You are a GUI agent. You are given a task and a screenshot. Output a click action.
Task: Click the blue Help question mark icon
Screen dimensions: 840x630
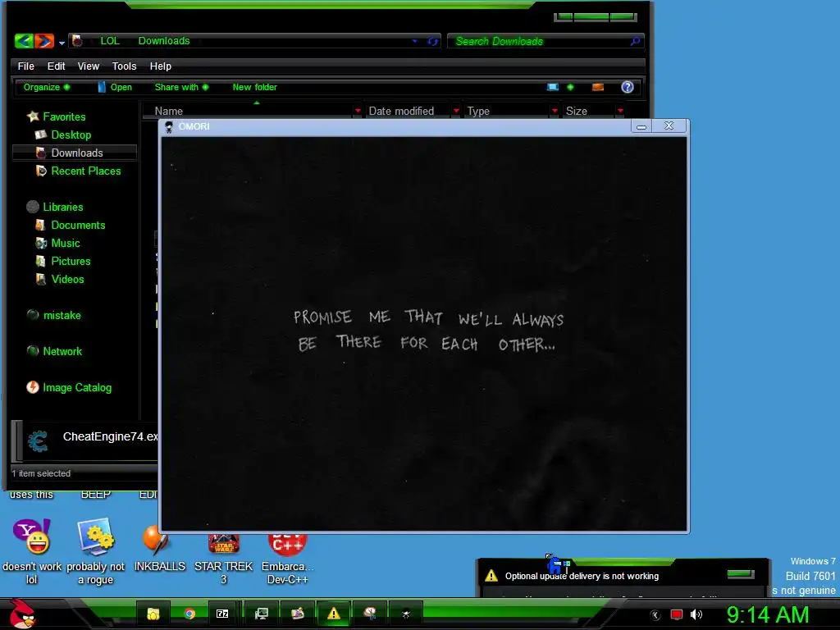(628, 87)
